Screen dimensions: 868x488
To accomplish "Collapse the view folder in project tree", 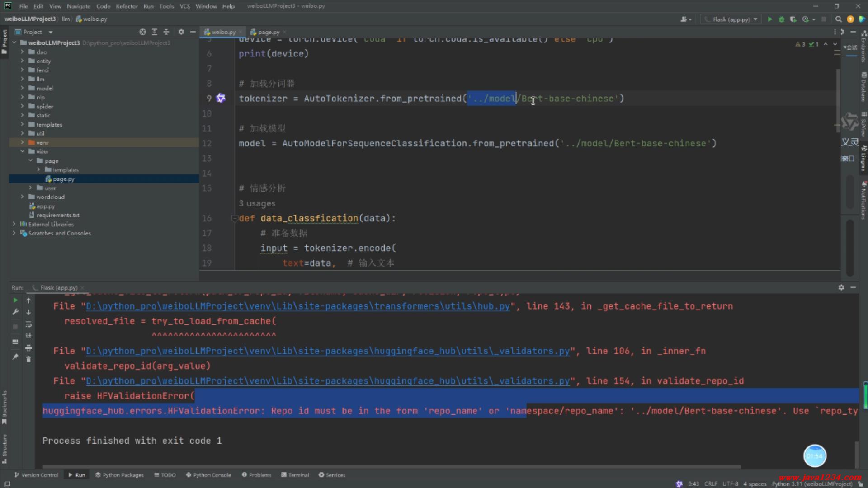I will click(x=22, y=151).
